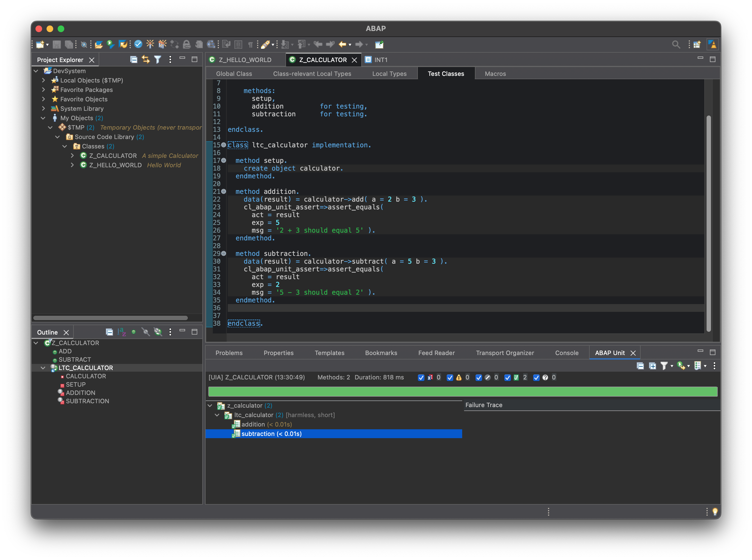Open the Global Class tab
The width and height of the screenshot is (752, 560).
tap(234, 74)
